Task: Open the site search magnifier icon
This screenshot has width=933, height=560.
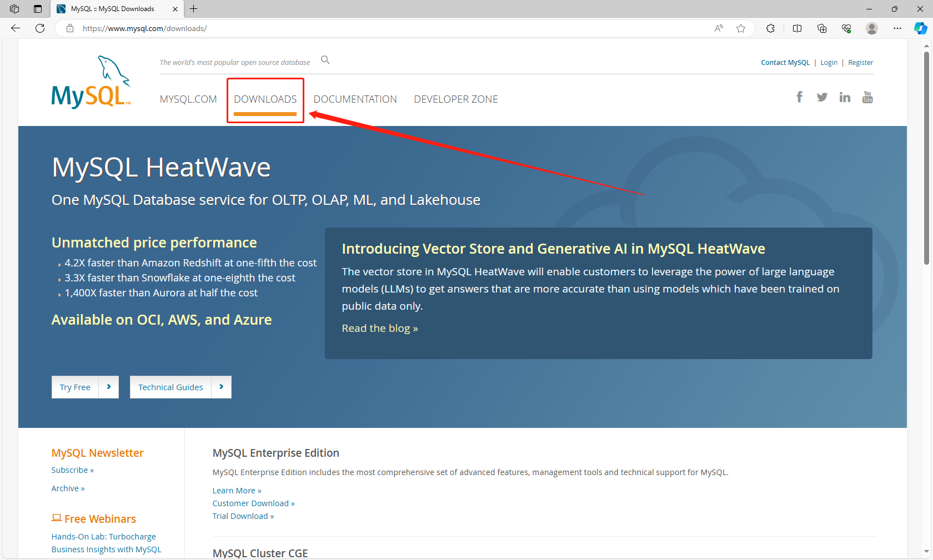Action: [x=325, y=60]
